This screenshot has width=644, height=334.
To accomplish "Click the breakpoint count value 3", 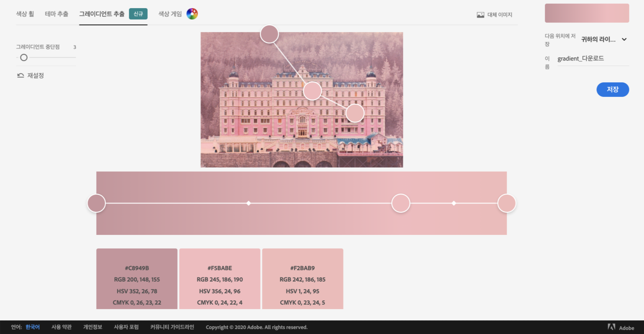I will click(x=75, y=47).
